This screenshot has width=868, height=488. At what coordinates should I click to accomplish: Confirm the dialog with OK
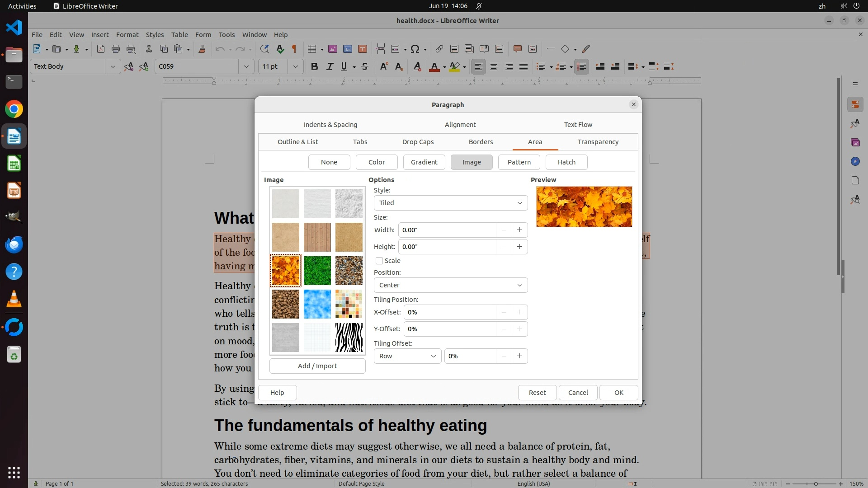click(618, 393)
